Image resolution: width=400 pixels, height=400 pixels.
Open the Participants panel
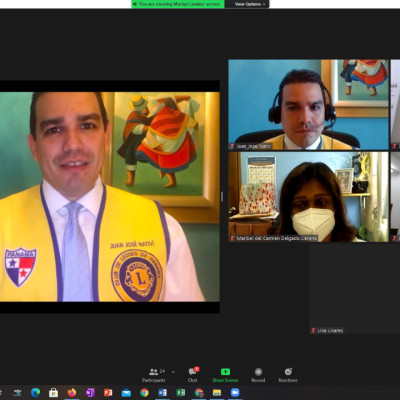pos(154,375)
